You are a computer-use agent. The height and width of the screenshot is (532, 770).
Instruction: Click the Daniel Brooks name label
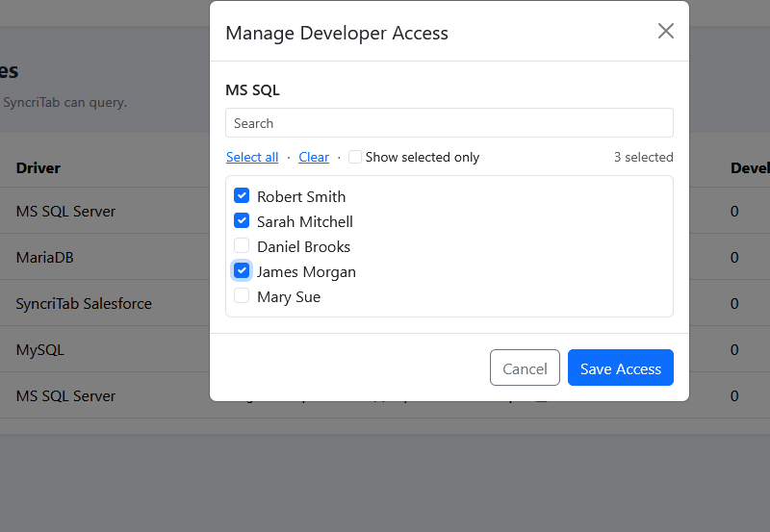pyautogui.click(x=303, y=247)
